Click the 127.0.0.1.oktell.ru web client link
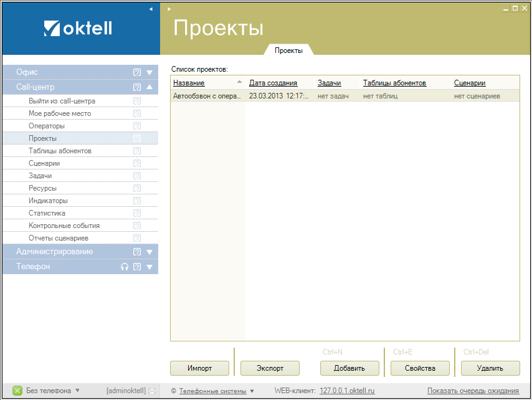Image resolution: width=532 pixels, height=400 pixels. pos(347,391)
